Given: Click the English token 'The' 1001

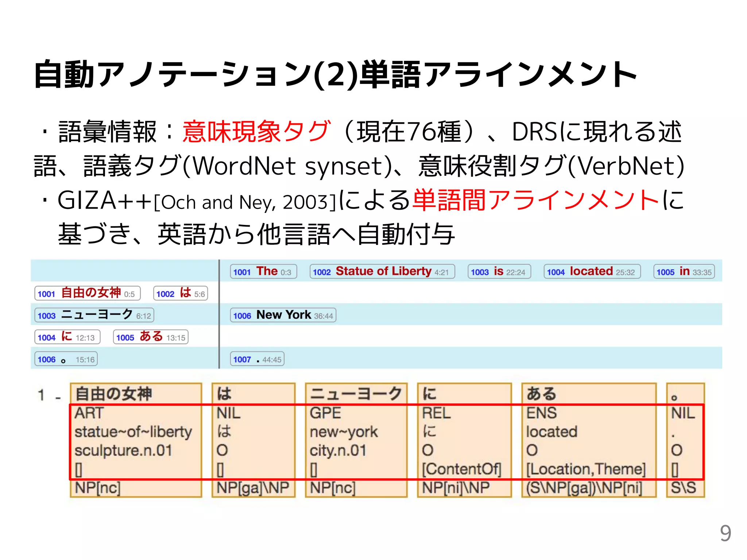Looking at the screenshot, I should (263, 272).
